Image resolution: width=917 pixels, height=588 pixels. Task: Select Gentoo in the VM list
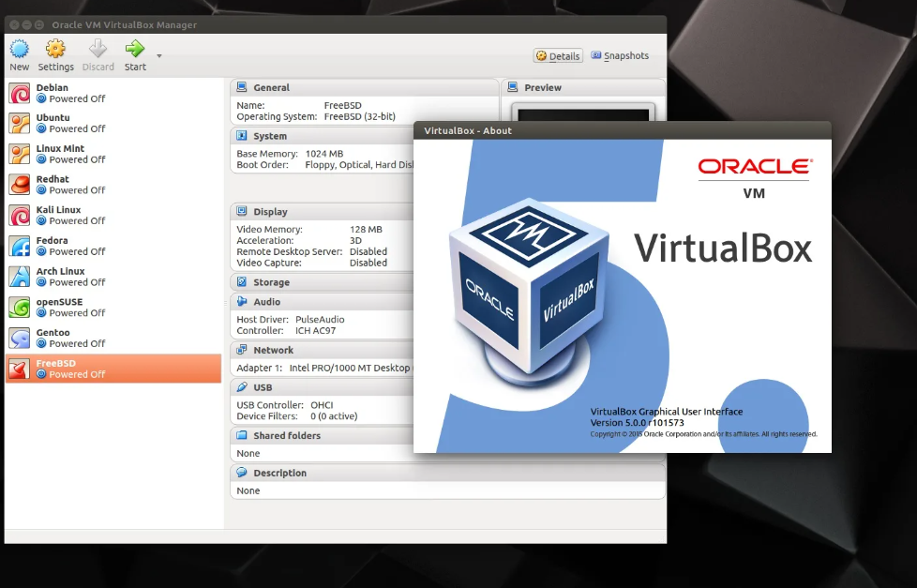pyautogui.click(x=113, y=339)
